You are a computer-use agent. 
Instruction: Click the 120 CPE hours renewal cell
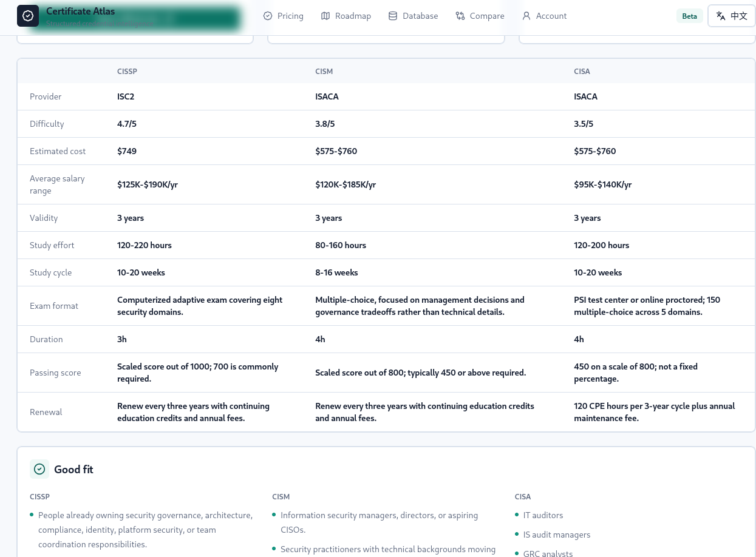pos(655,412)
